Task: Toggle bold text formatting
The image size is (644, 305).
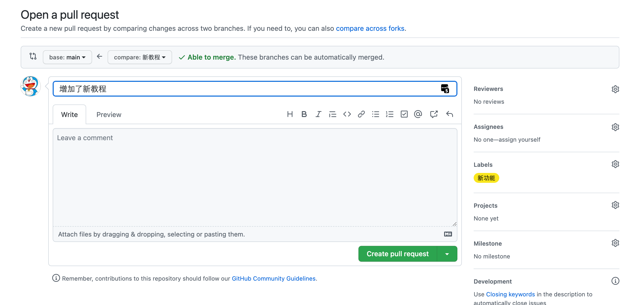Action: point(304,114)
